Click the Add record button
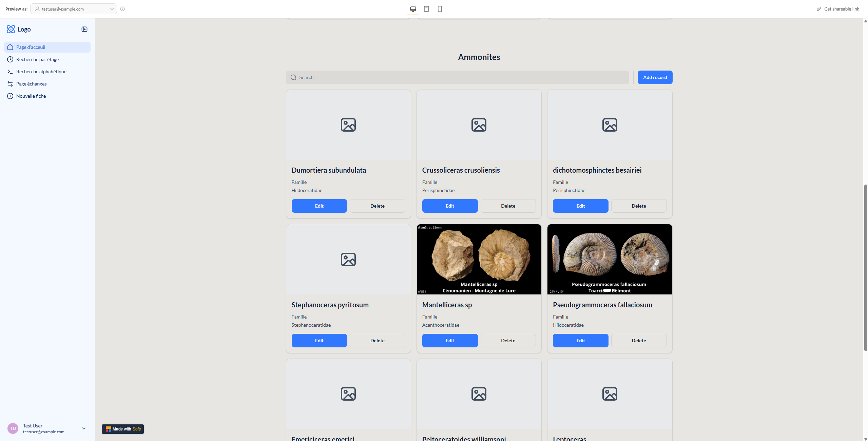 coord(655,77)
